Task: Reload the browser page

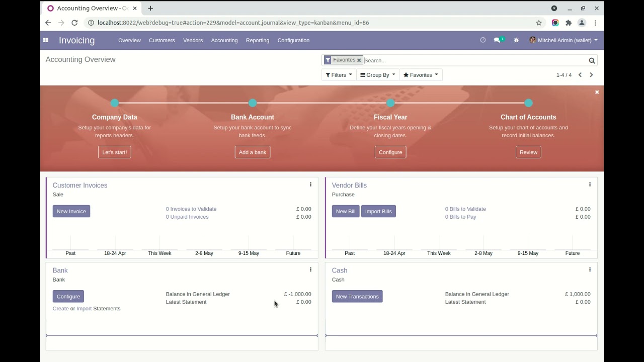Action: tap(74, 23)
